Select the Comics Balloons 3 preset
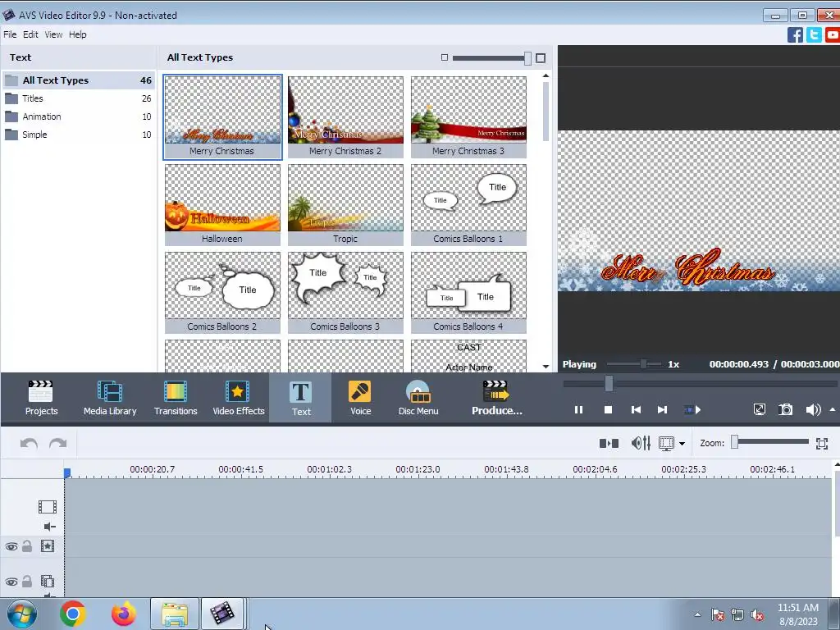This screenshot has height=630, width=840. coord(345,293)
